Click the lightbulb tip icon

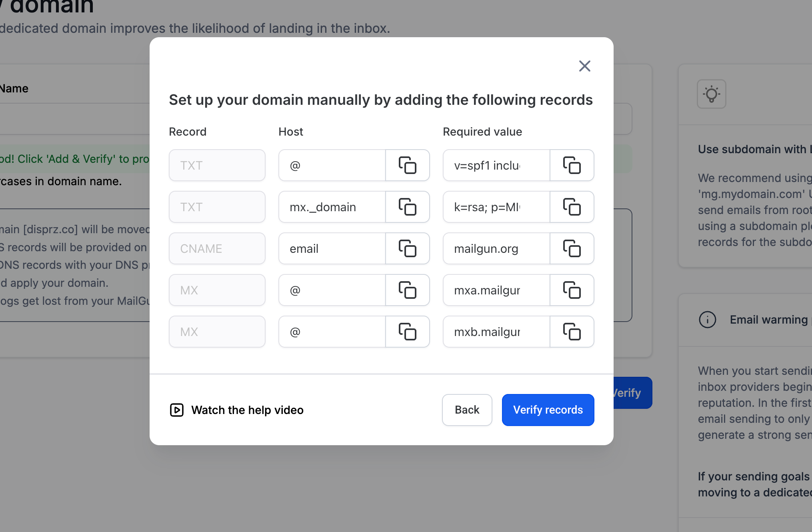point(711,94)
